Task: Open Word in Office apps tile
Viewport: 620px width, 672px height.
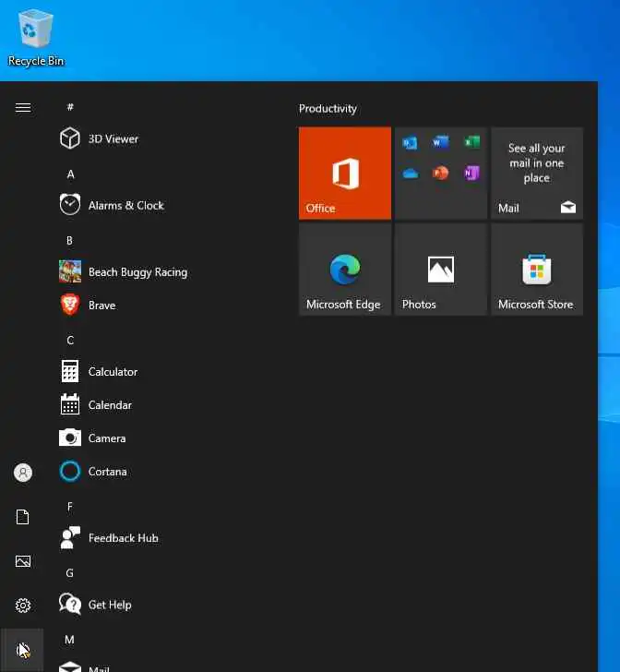Action: 440,142
